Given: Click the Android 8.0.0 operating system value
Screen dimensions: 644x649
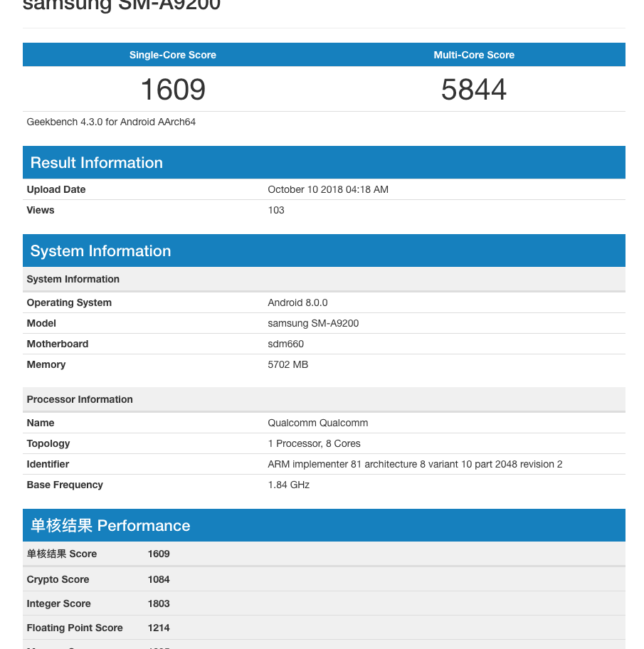Looking at the screenshot, I should 297,302.
